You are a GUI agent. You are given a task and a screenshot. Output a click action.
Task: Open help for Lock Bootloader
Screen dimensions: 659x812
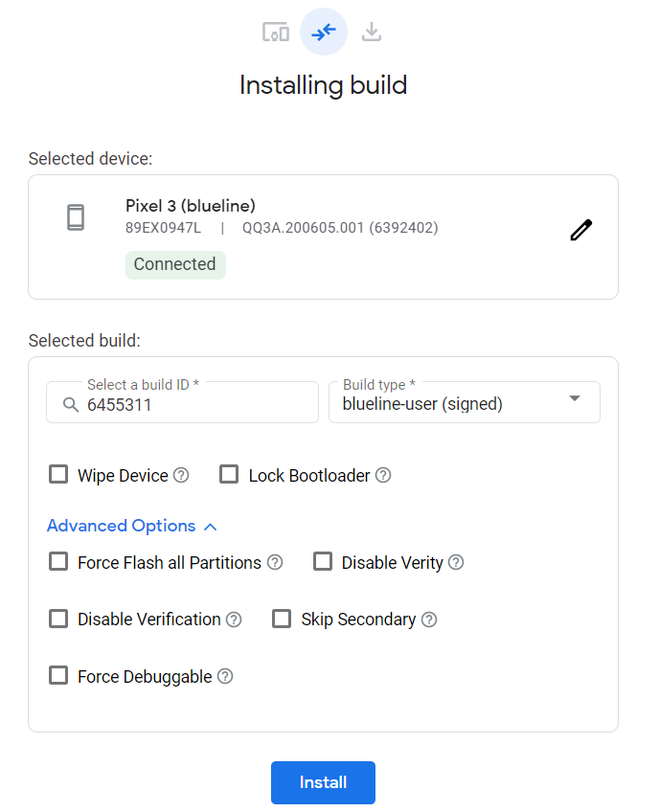383,475
